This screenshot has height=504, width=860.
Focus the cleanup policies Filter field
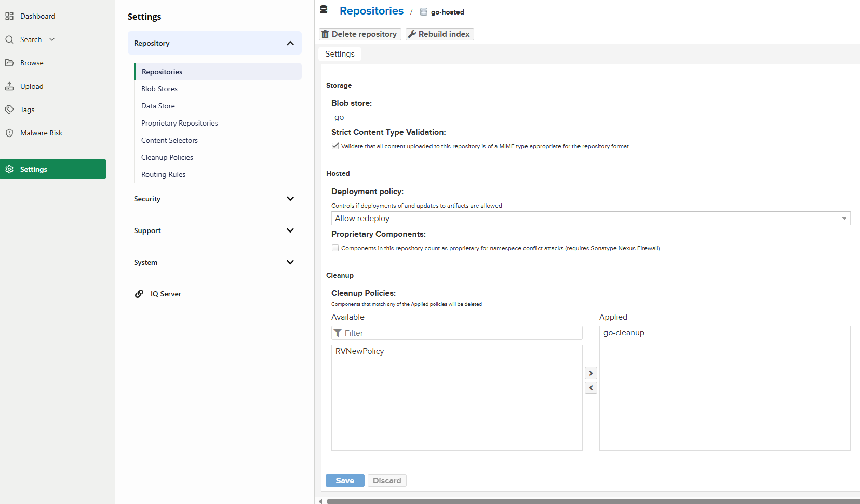(457, 333)
